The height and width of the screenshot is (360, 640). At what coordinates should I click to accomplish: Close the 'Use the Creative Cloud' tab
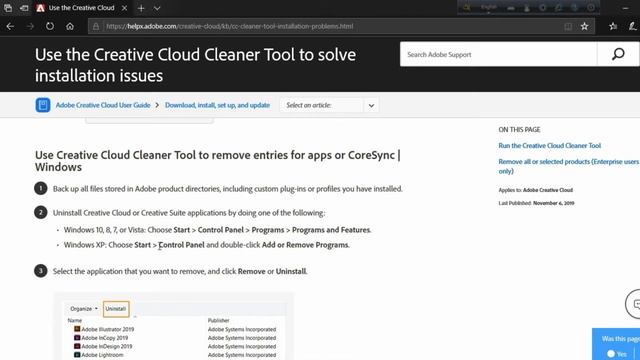point(124,8)
